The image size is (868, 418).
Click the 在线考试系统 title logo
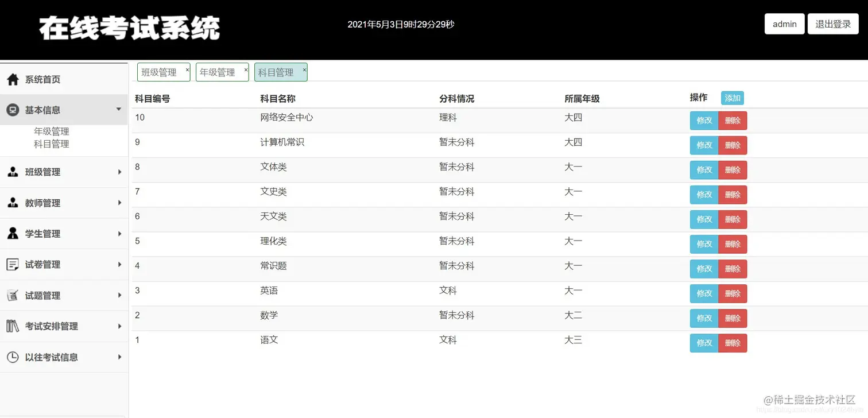click(130, 28)
